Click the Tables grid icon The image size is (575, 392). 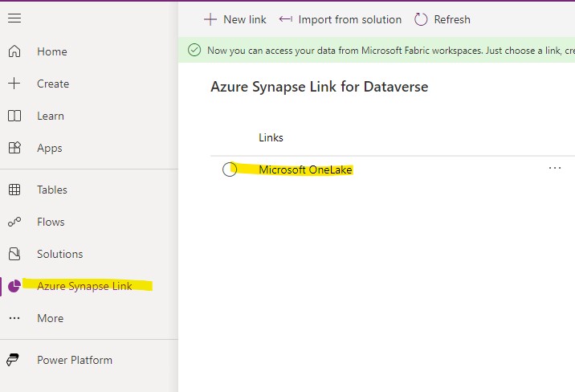point(14,190)
